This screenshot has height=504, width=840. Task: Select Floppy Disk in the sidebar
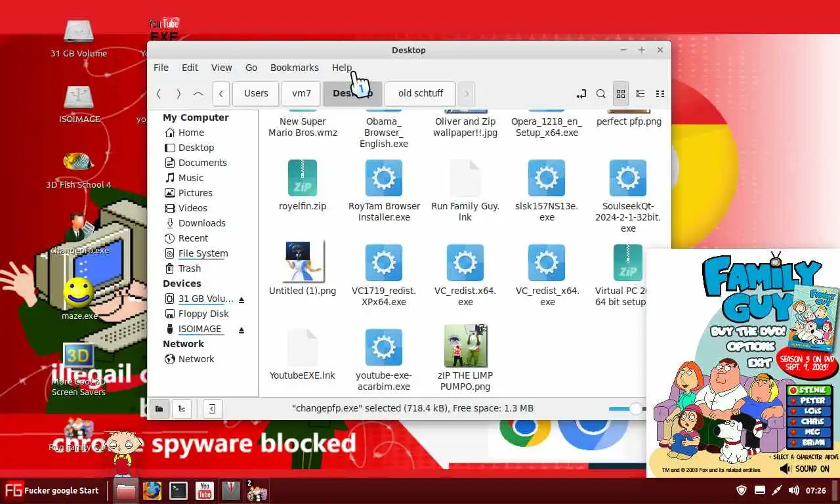tap(203, 314)
